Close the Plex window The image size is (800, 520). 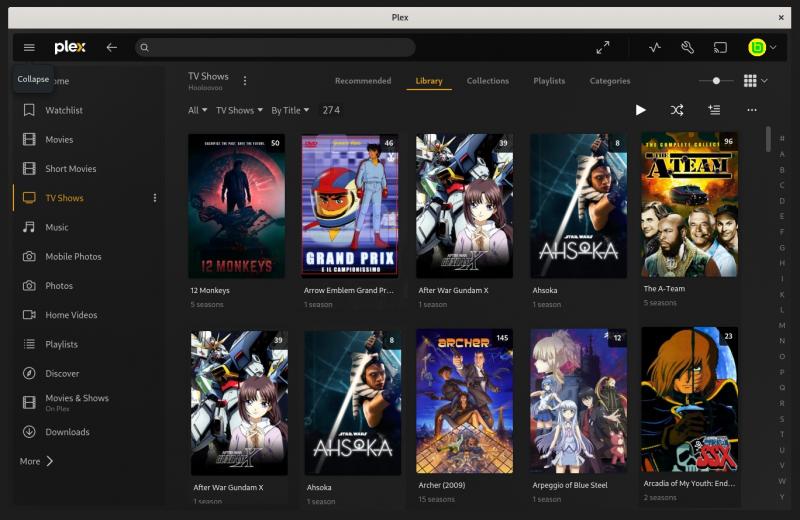point(781,17)
